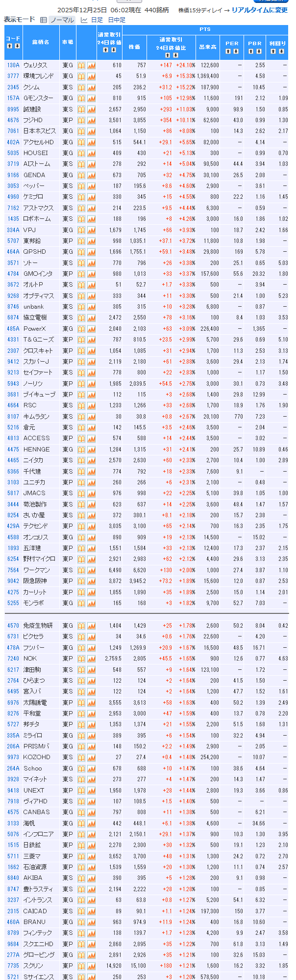Sort 利回り column in ascending order
The height and width of the screenshot is (980, 296).
pyautogui.click(x=273, y=51)
